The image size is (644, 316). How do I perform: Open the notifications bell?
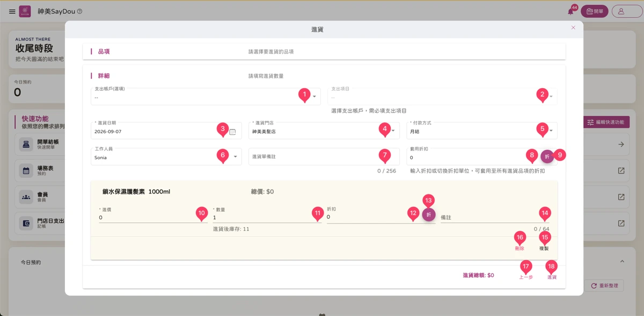click(x=570, y=11)
